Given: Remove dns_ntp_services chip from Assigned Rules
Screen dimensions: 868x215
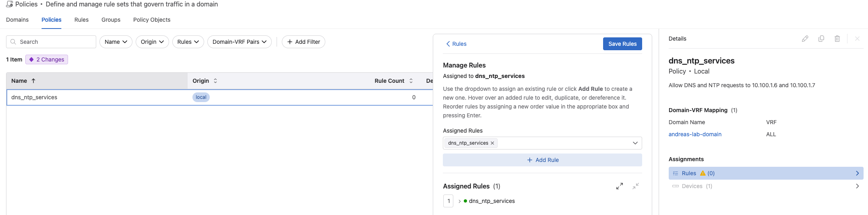Looking at the screenshot, I should pyautogui.click(x=492, y=143).
